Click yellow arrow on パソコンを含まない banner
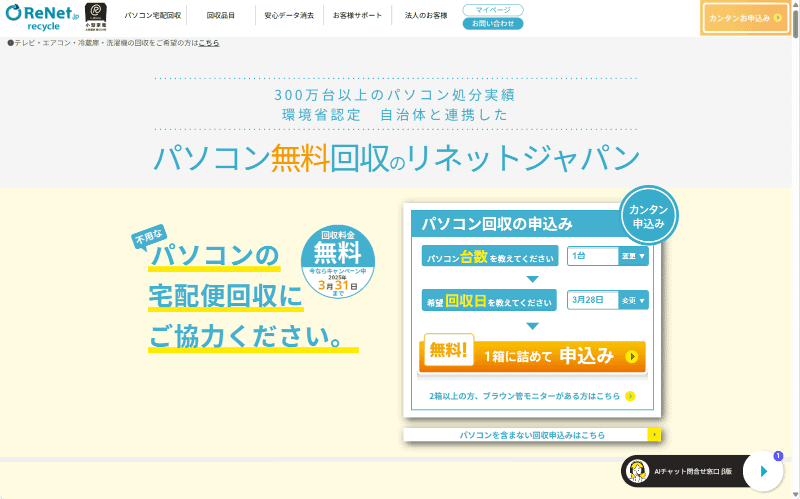Screen dimensions: 800x499 tap(654, 435)
